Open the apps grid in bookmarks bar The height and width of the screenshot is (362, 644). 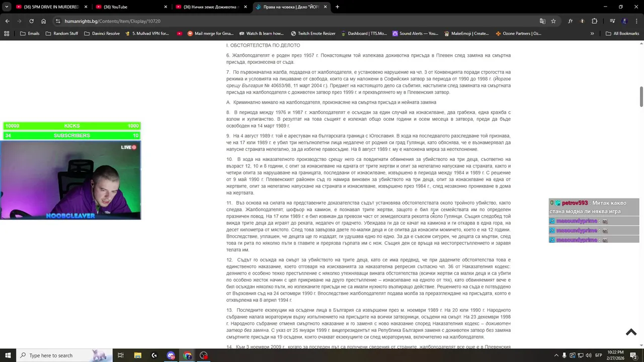point(7,34)
